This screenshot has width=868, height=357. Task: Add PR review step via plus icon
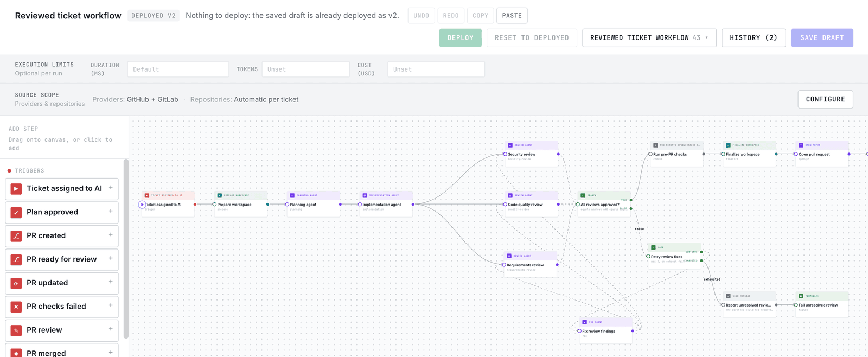111,329
